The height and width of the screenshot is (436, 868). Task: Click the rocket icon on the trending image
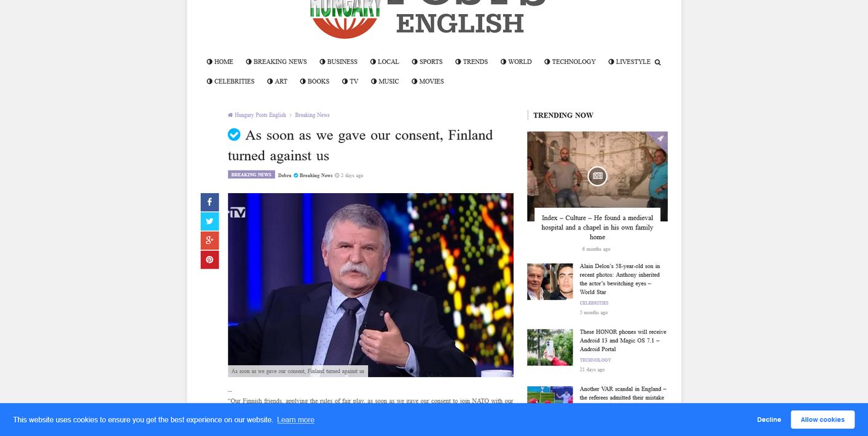click(x=660, y=139)
